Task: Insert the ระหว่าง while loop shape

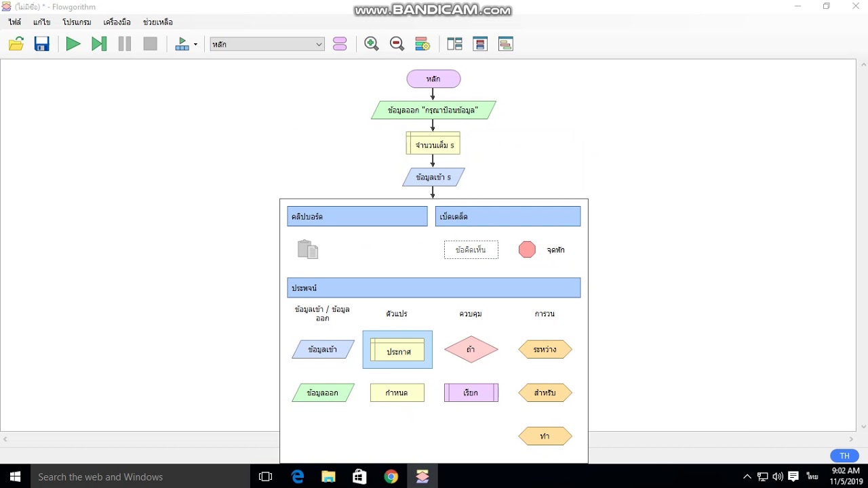Action: 545,350
